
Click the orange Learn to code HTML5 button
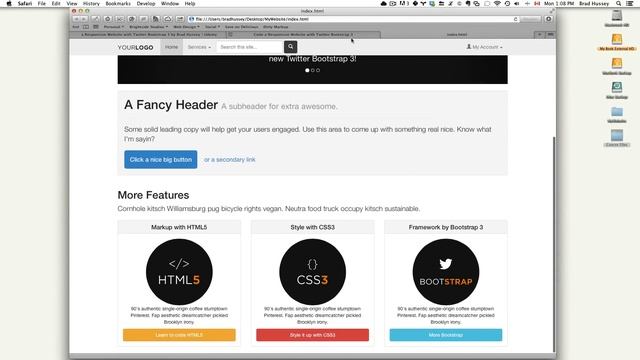click(179, 335)
